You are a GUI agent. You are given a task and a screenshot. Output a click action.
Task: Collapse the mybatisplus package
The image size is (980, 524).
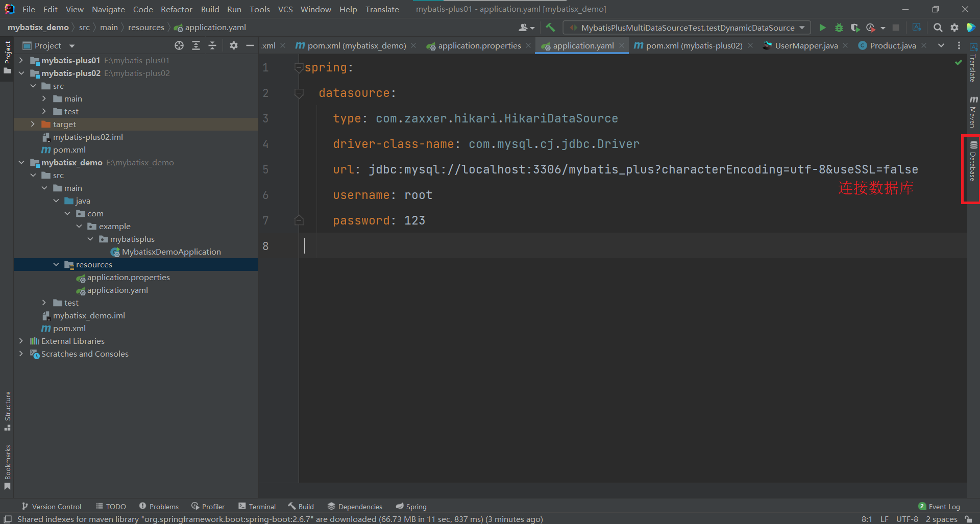pyautogui.click(x=90, y=239)
